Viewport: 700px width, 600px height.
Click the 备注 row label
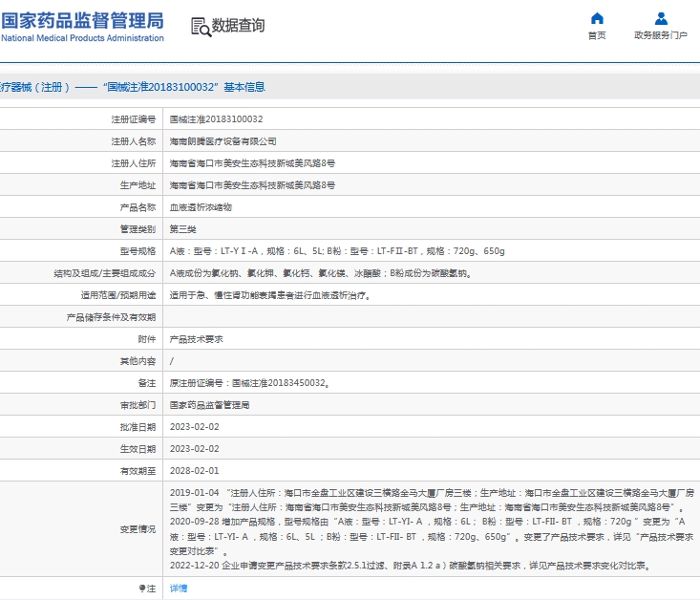tap(146, 383)
